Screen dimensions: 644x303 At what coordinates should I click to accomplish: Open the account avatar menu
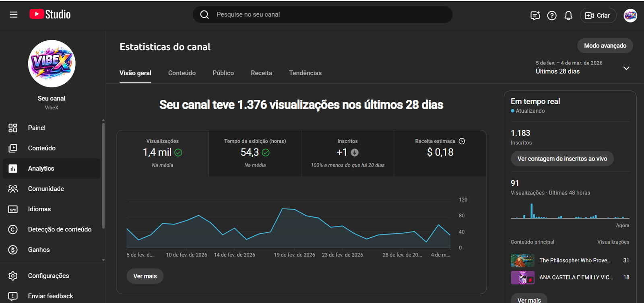tap(630, 16)
